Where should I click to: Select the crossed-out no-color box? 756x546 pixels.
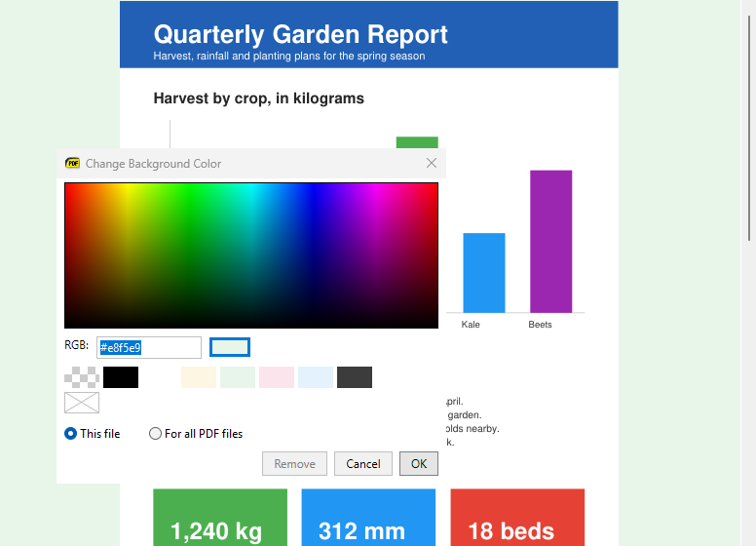pos(82,403)
